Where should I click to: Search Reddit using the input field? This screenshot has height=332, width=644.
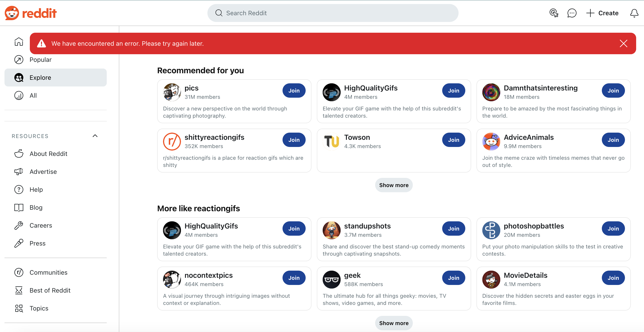pos(333,13)
